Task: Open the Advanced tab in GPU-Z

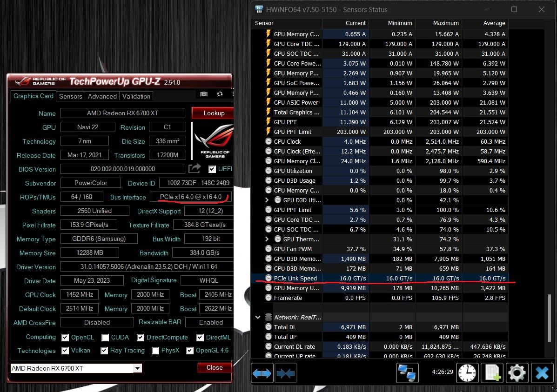Action: (102, 96)
